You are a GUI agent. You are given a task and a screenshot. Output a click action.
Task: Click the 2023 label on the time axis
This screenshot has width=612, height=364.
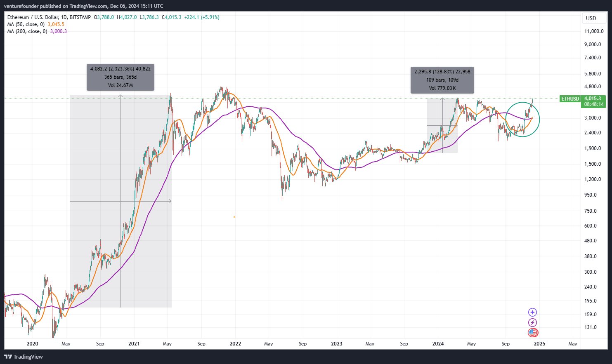[336, 344]
